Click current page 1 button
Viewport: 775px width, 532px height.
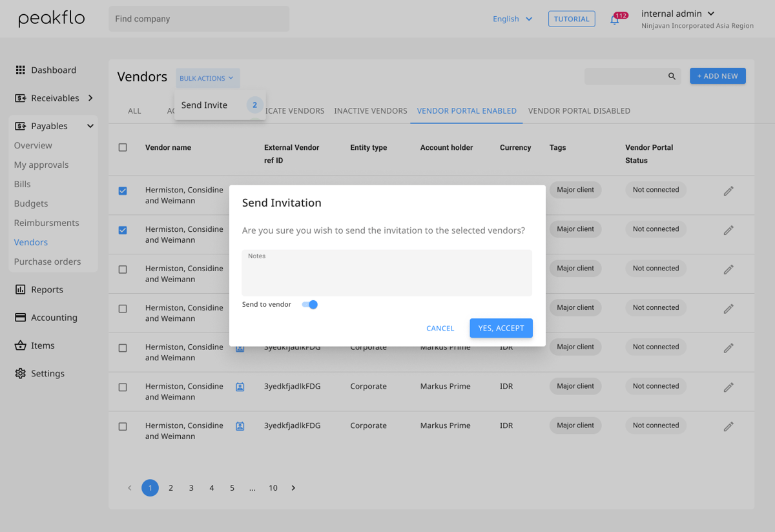coord(150,488)
